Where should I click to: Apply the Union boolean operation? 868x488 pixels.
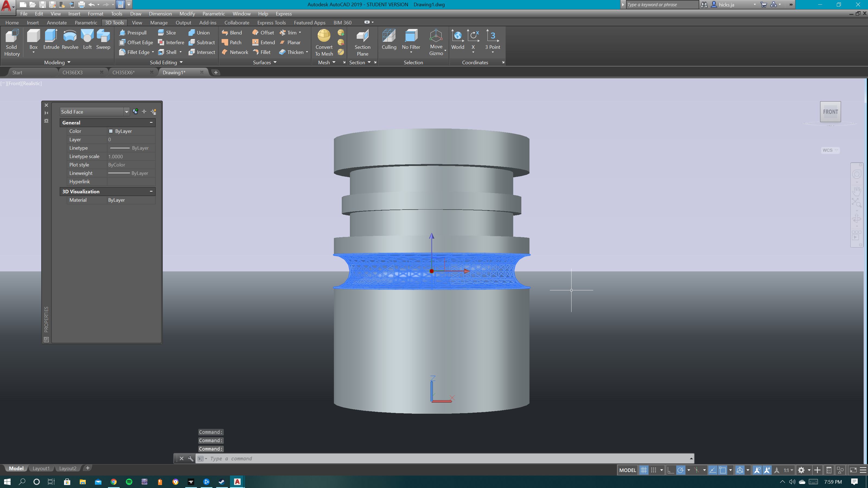click(199, 33)
